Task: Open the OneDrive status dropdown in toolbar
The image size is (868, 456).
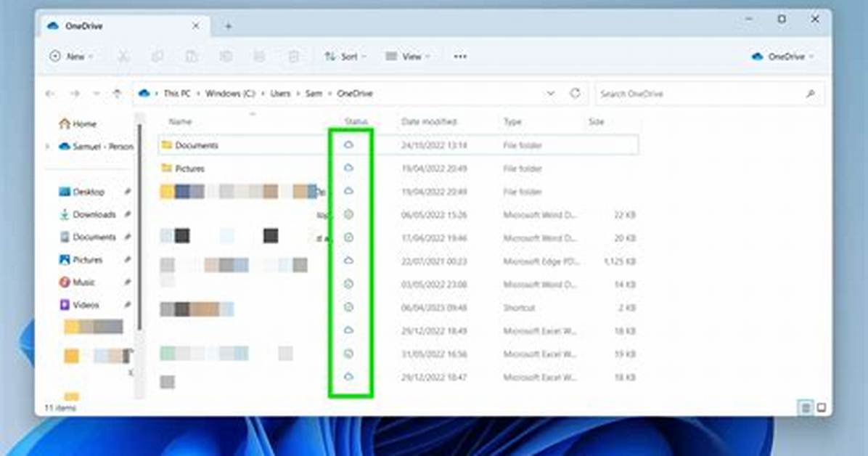Action: coord(783,57)
